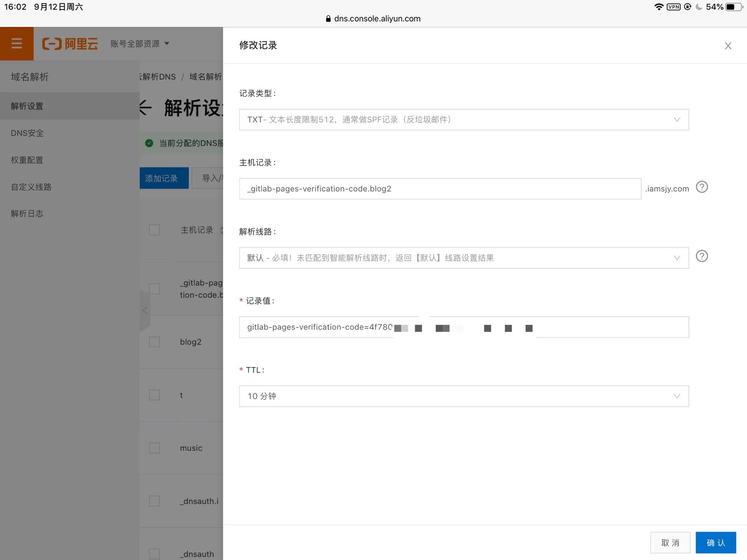Viewport: 747px width, 560px height.
Task: Click the 确认 button
Action: point(716,542)
